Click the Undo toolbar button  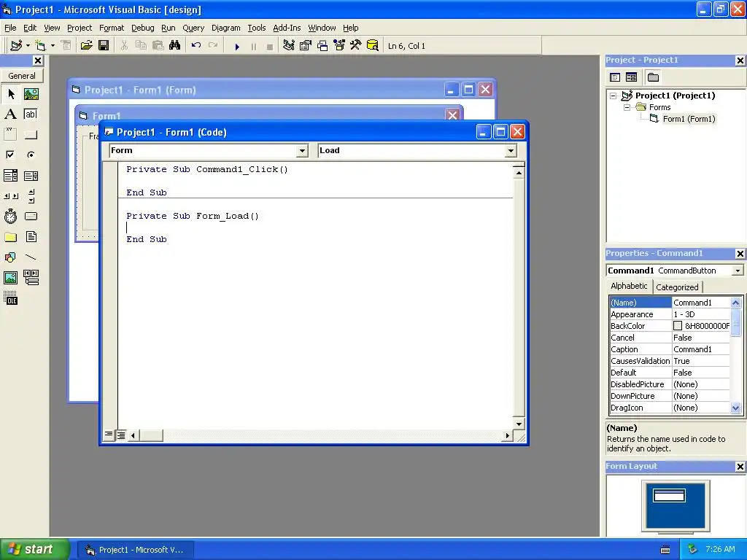(x=196, y=46)
